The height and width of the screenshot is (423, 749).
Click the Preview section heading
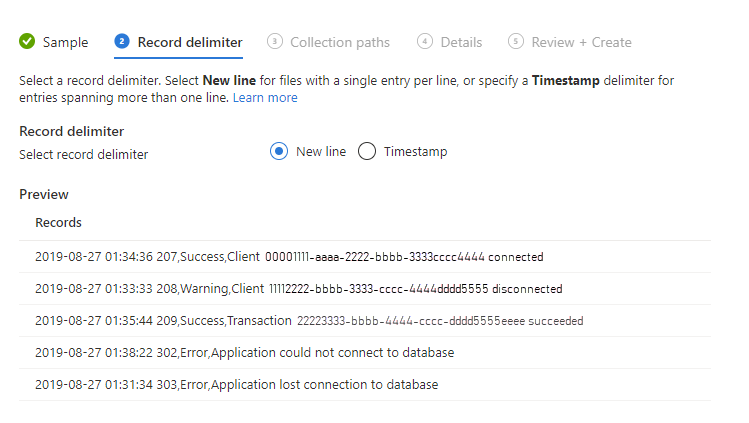tap(44, 195)
